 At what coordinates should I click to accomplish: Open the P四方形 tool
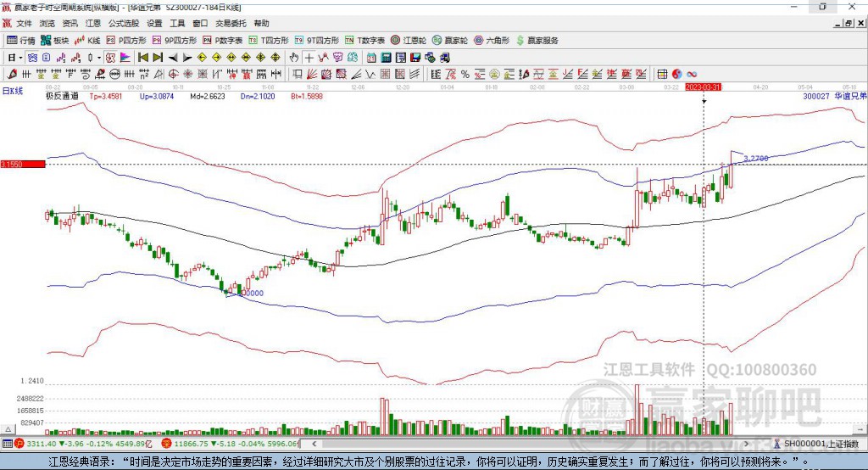126,41
